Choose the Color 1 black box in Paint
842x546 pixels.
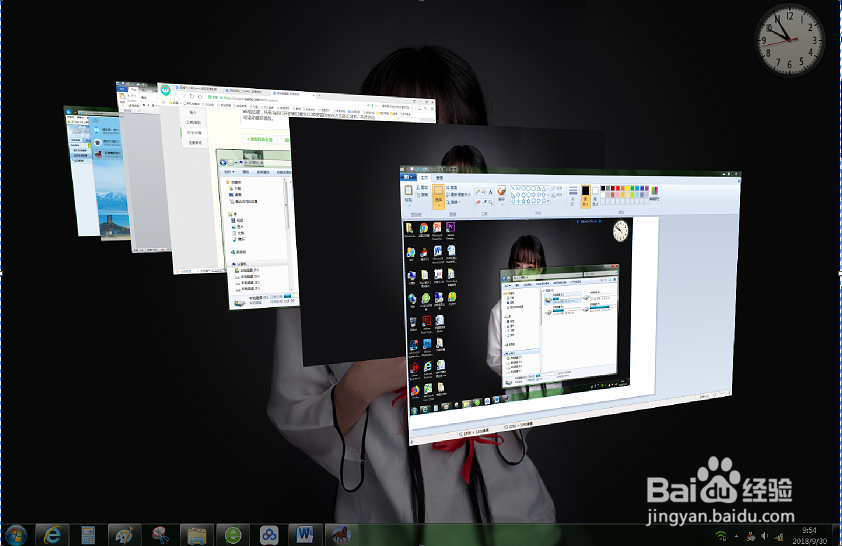coord(585,195)
